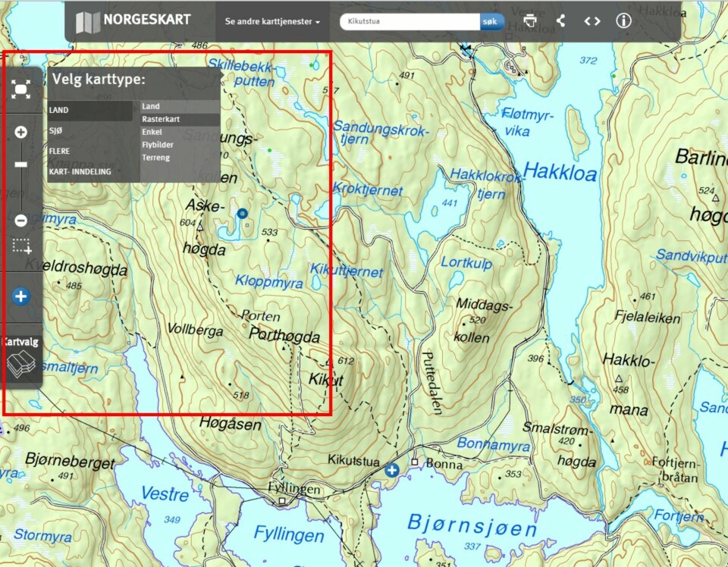
Task: Zoom out with the minus icon
Action: [x=21, y=221]
